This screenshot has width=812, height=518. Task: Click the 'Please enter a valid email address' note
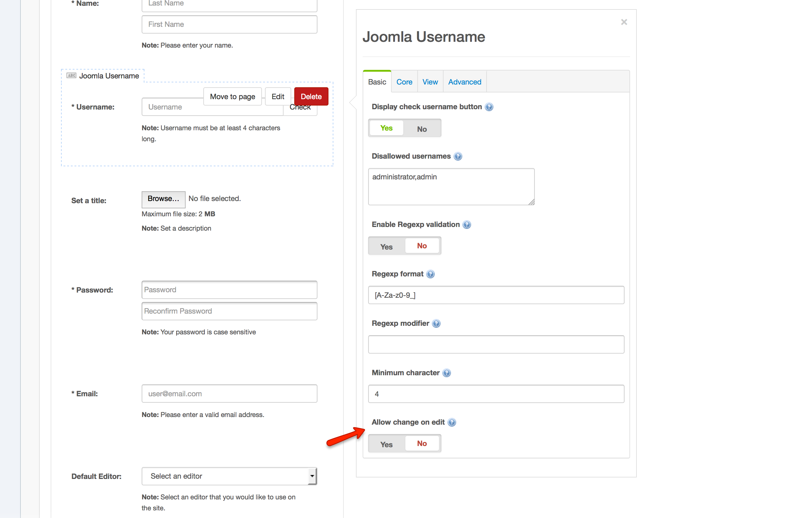(x=212, y=415)
